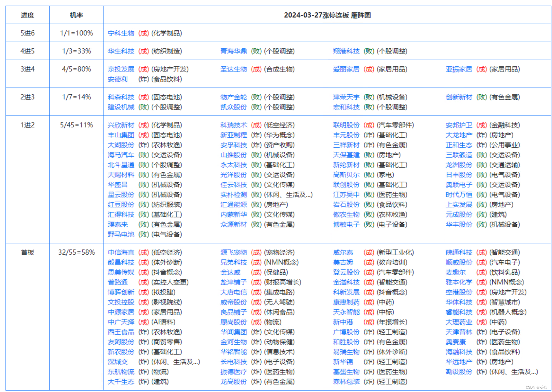Select the 机率 column header
552x392 pixels.
76,15
